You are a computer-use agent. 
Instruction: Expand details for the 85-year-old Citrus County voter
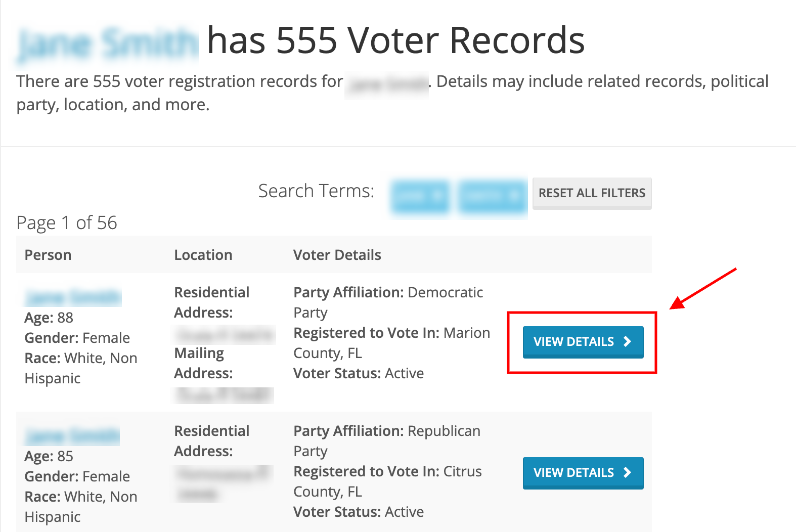583,473
